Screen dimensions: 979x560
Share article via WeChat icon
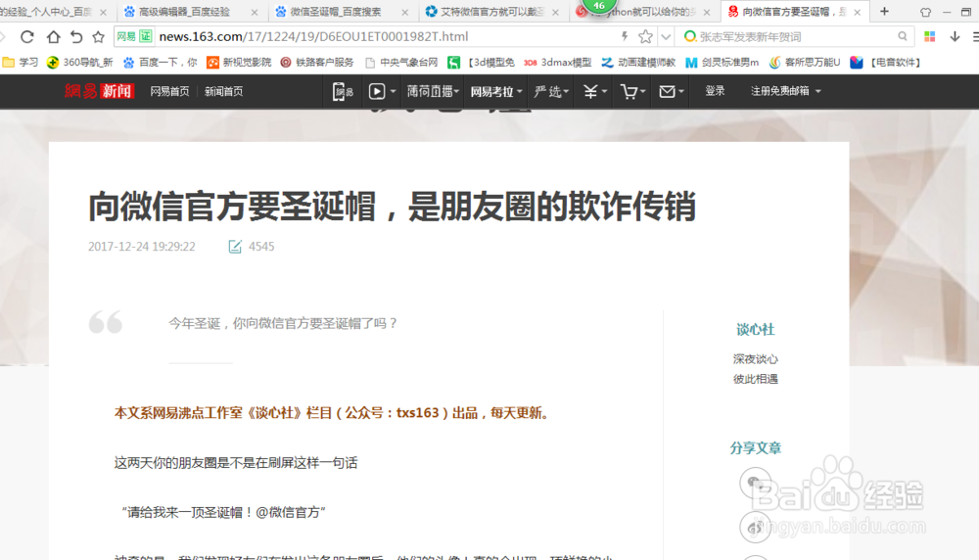click(756, 483)
